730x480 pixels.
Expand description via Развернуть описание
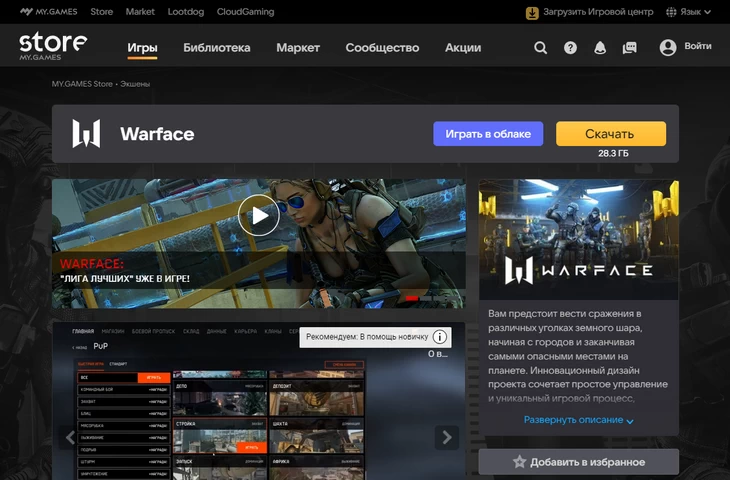point(578,420)
